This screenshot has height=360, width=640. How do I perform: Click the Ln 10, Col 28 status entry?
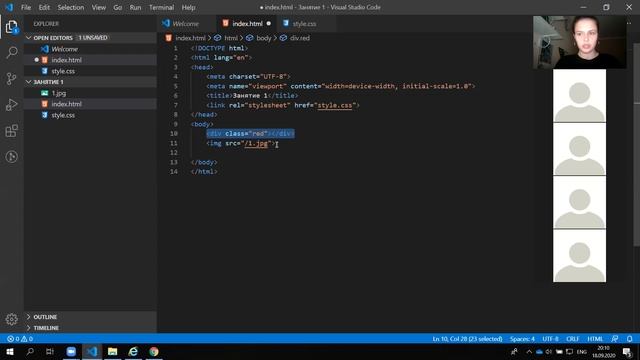[x=467, y=339]
